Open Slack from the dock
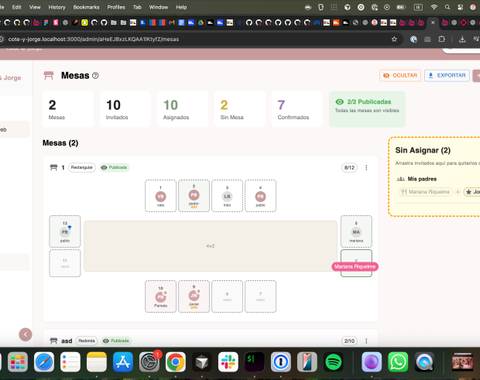The width and height of the screenshot is (480, 380). coord(228,362)
